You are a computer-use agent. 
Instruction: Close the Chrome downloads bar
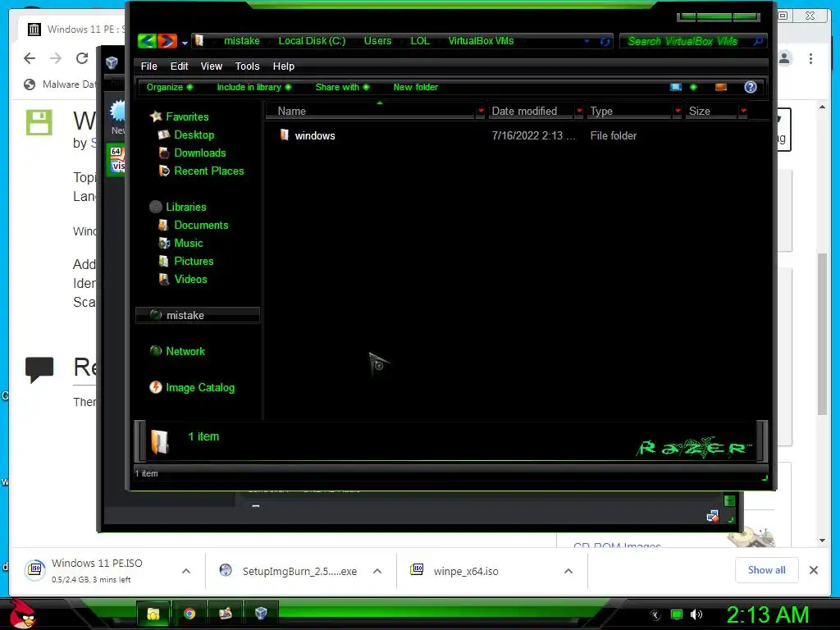pos(814,570)
